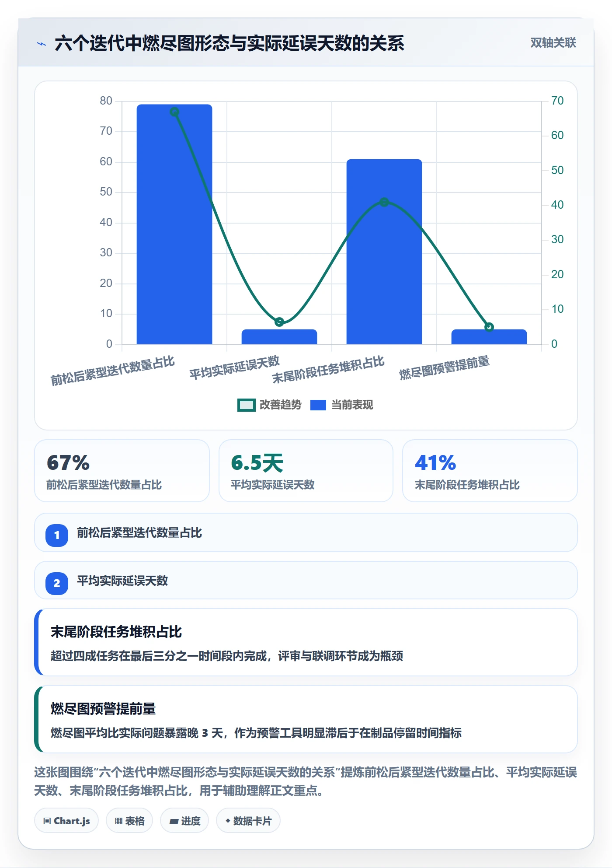The image size is (612, 868).
Task: Click the 改善趋势 legend label text
Action: pos(281,405)
